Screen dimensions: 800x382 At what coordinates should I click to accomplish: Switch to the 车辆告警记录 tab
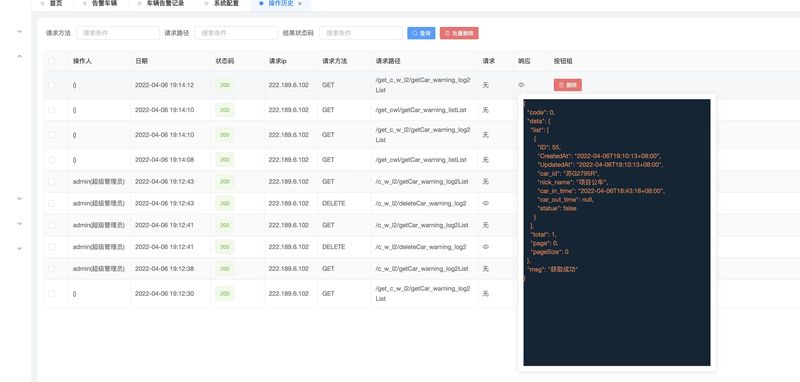point(161,4)
